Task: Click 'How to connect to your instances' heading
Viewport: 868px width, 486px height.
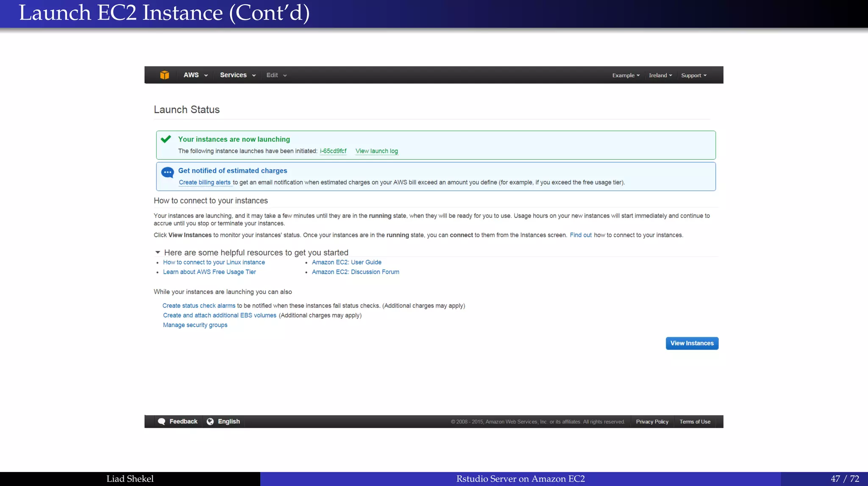Action: (211, 201)
